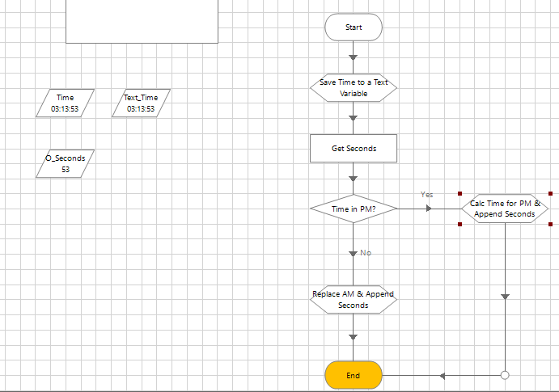Click the connector junction circle near End
Image resolution: width=559 pixels, height=392 pixels.
tap(505, 375)
